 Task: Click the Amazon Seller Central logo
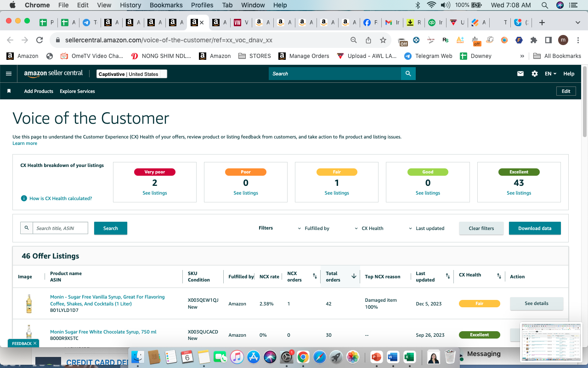point(53,74)
